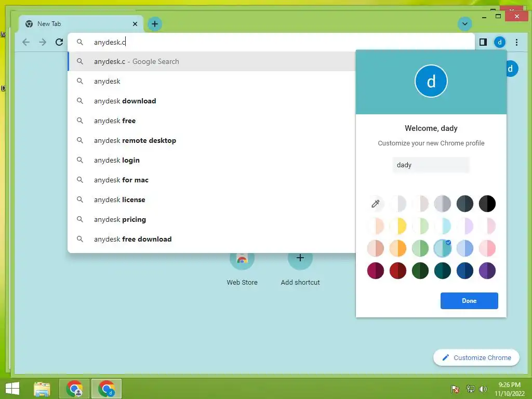
Task: Select the light blue theme swatch
Action: click(464, 248)
